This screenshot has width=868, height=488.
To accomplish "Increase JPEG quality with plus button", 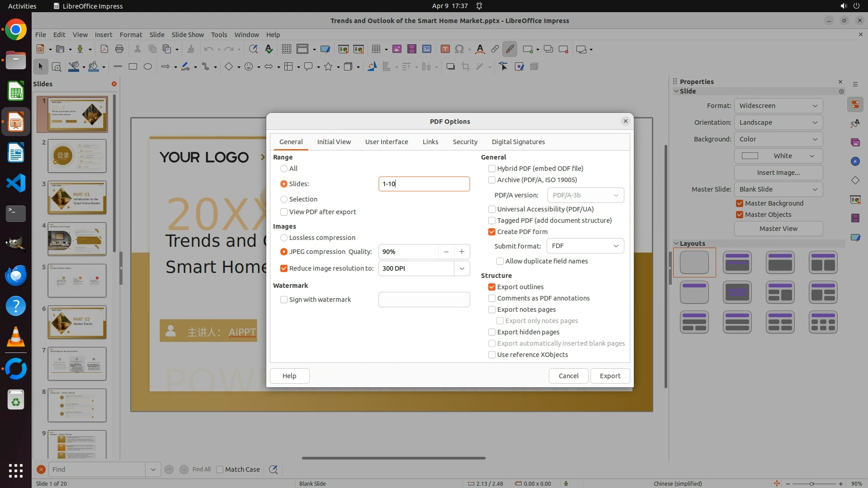I will click(462, 252).
